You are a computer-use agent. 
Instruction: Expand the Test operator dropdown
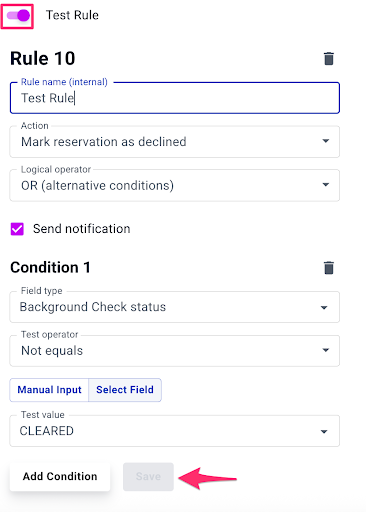[175, 351]
